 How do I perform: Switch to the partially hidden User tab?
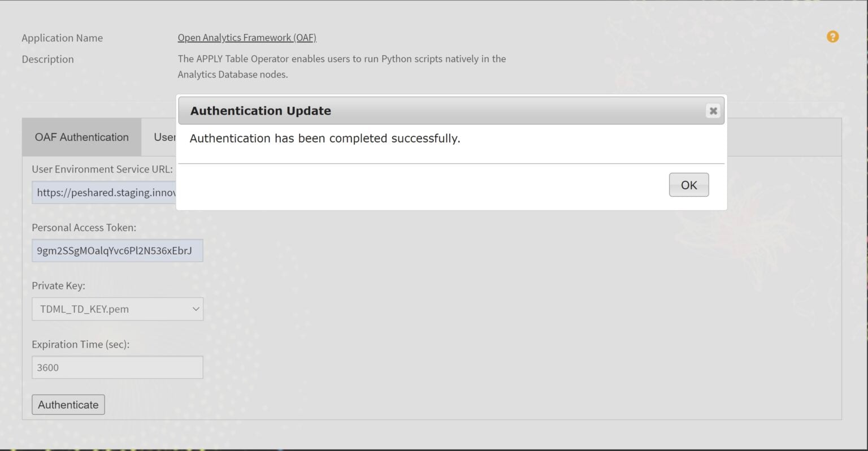click(x=164, y=137)
